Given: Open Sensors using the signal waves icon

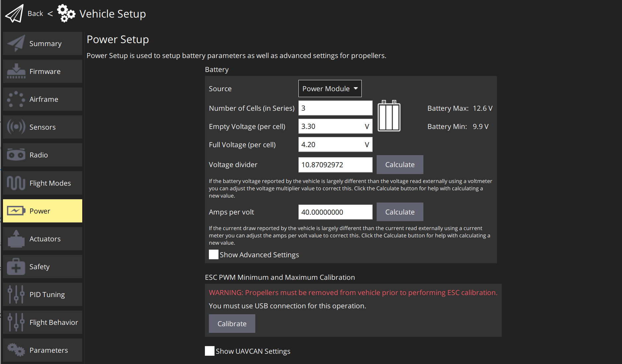Looking at the screenshot, I should [x=16, y=127].
